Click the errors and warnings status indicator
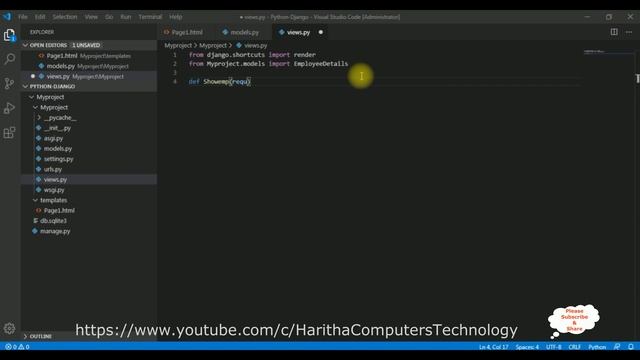The width and height of the screenshot is (640, 360). coord(17,347)
